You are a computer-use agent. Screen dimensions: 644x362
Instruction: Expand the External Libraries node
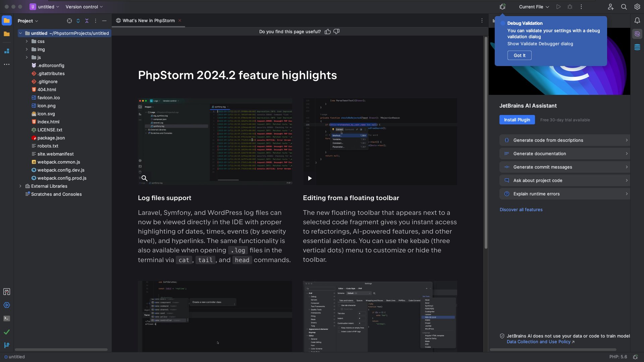click(x=20, y=186)
